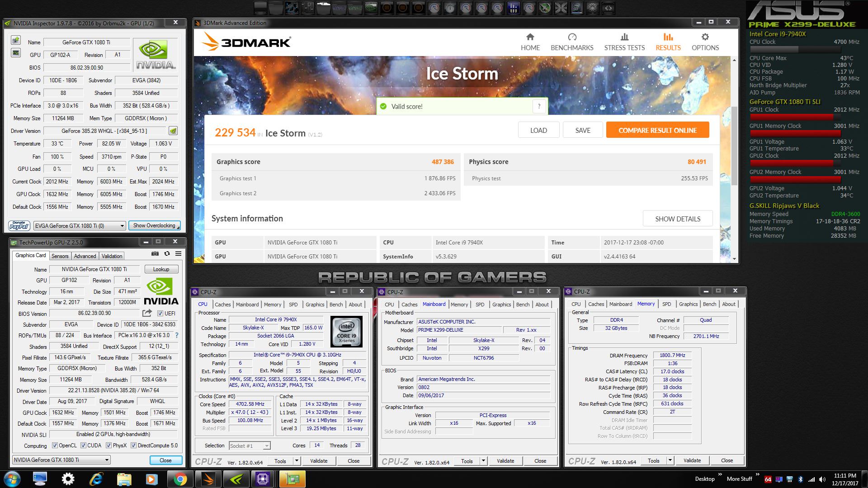Click SHOW DETAILS for system information
Viewport: 868px width, 488px height.
tap(678, 219)
